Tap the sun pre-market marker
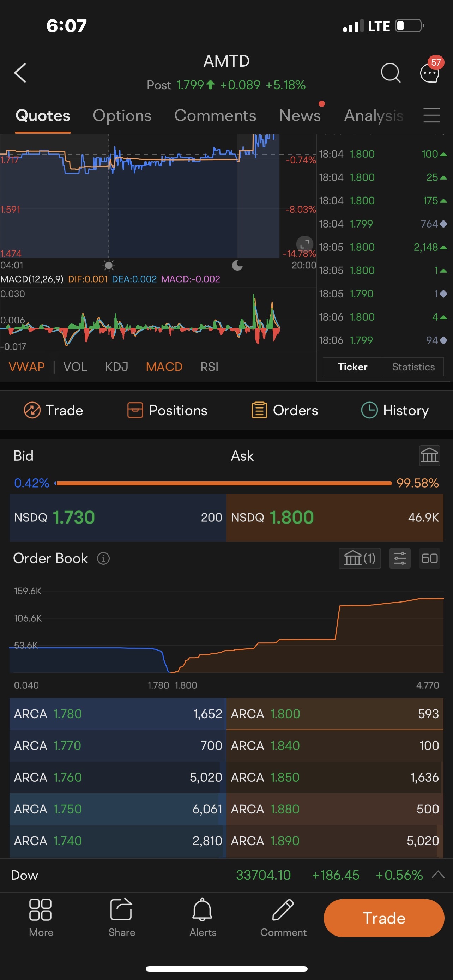 (109, 265)
